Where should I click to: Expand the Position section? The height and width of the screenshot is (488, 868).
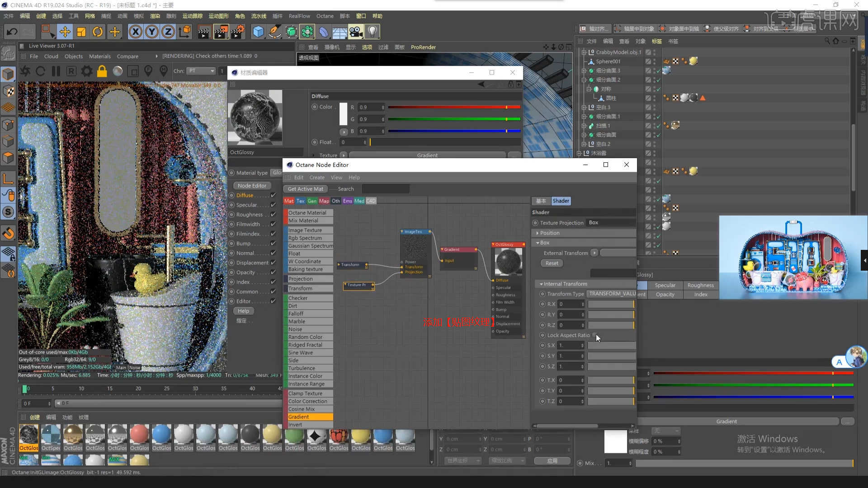550,233
